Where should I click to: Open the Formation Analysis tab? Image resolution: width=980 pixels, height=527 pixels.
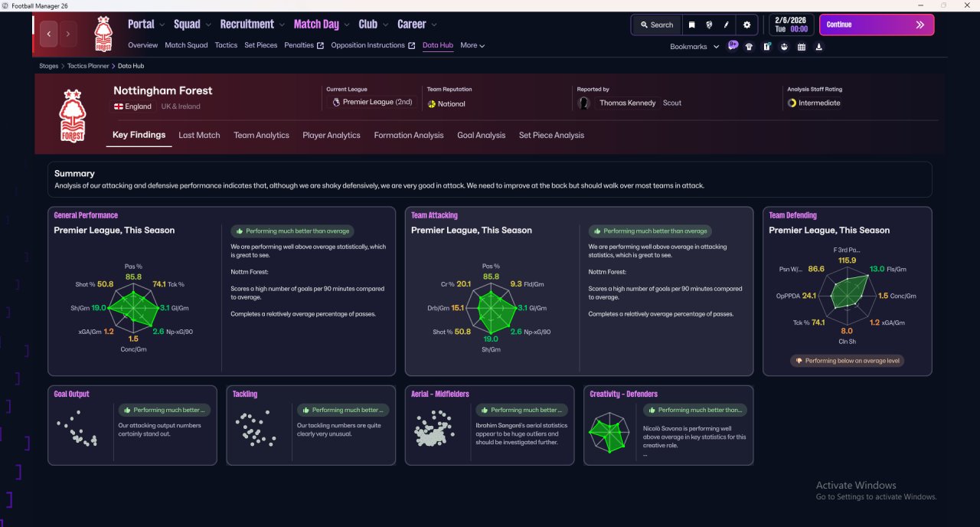pyautogui.click(x=409, y=135)
